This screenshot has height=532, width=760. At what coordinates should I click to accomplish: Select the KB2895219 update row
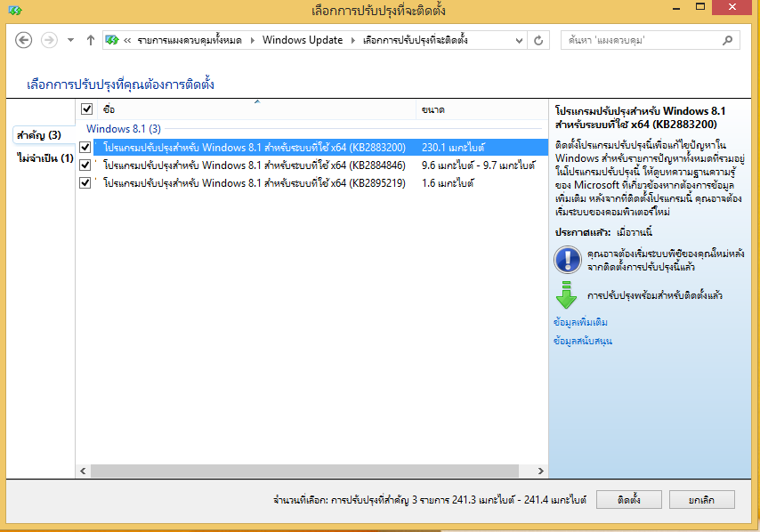[320, 183]
